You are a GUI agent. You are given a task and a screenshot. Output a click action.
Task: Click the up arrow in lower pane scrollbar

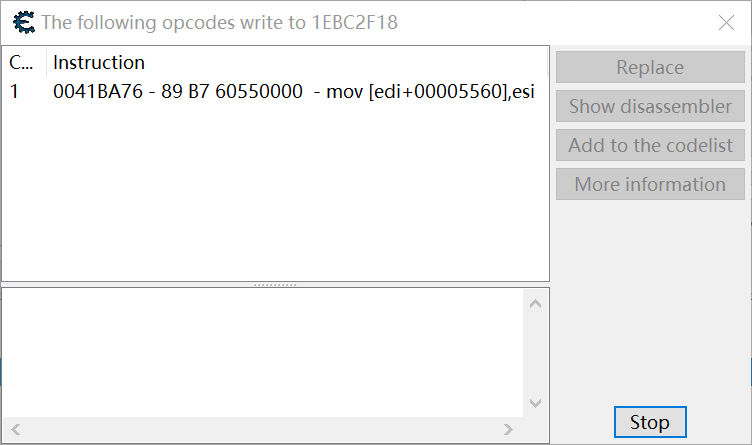[x=535, y=304]
